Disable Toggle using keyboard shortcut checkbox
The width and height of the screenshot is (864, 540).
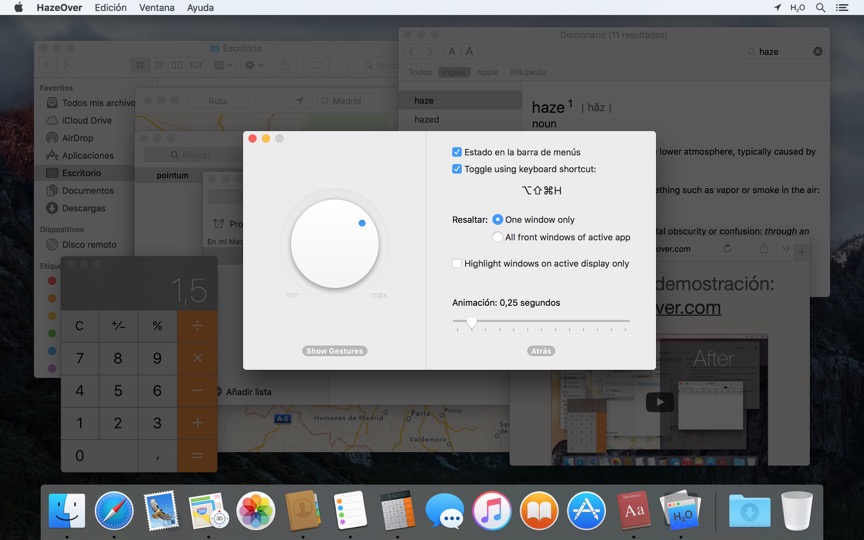(457, 169)
